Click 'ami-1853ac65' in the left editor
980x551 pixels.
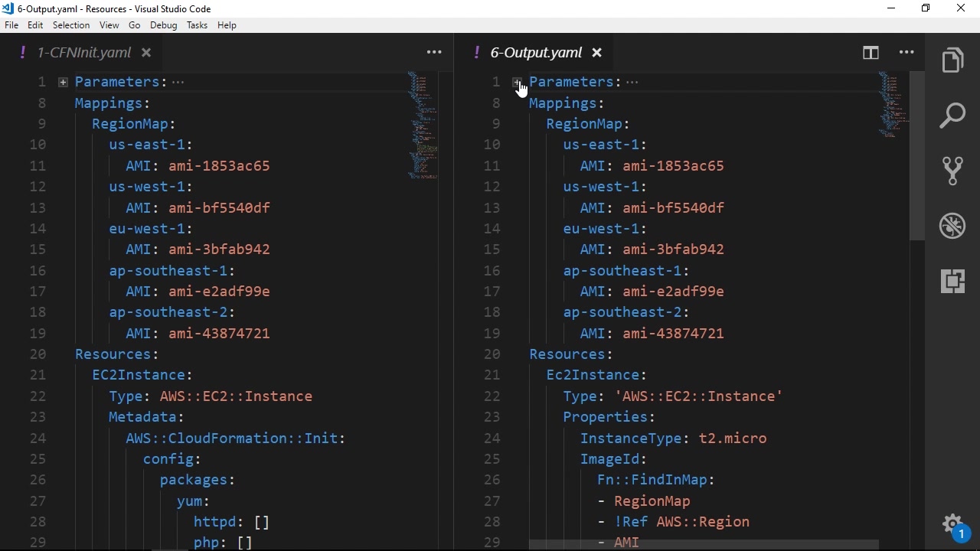point(220,166)
